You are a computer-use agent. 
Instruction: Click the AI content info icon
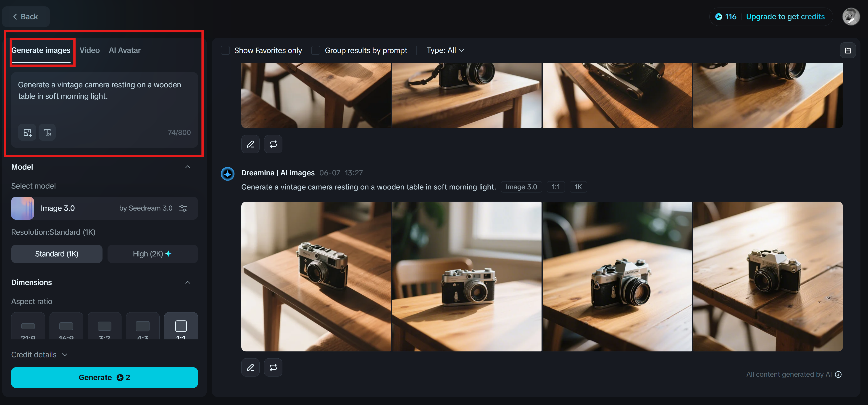tap(838, 374)
